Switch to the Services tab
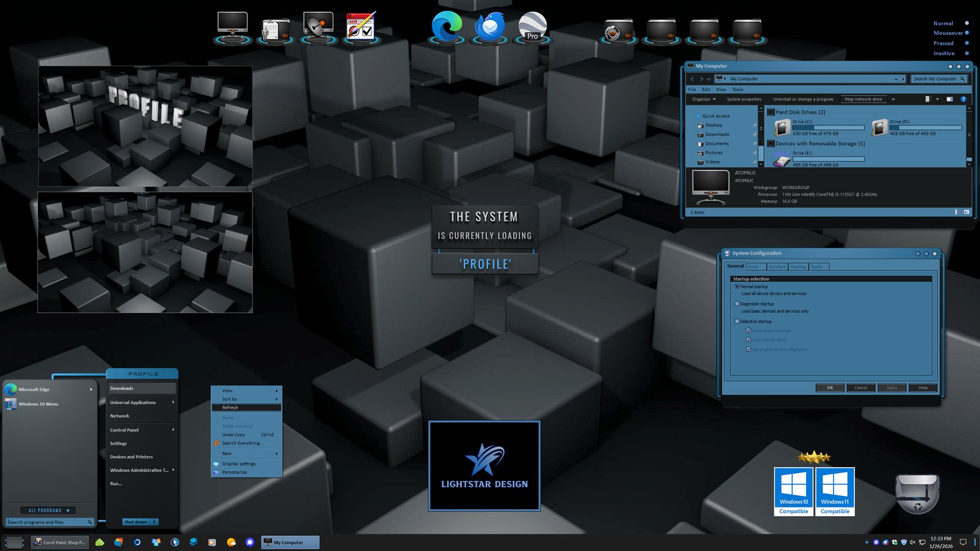The width and height of the screenshot is (980, 551). (777, 267)
